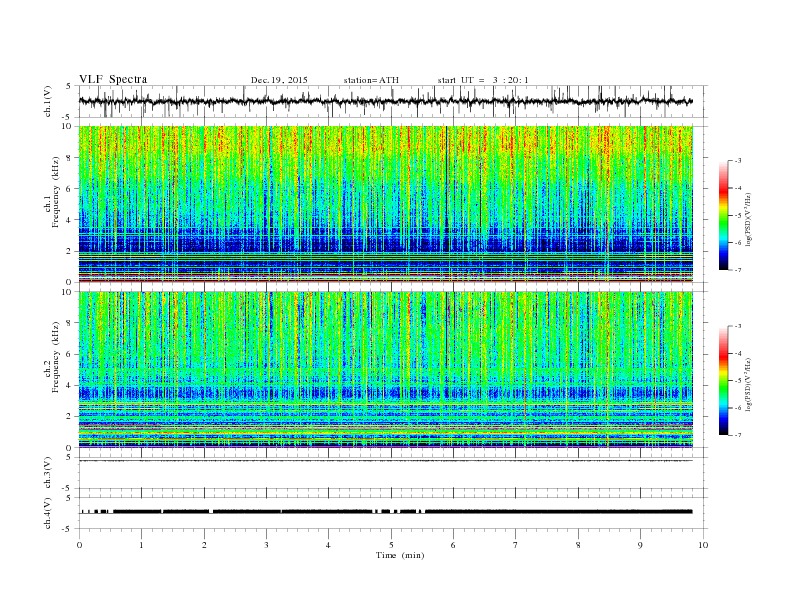Click the "6" tick on the time axis
Image resolution: width=792 pixels, height=612 pixels.
click(x=453, y=545)
